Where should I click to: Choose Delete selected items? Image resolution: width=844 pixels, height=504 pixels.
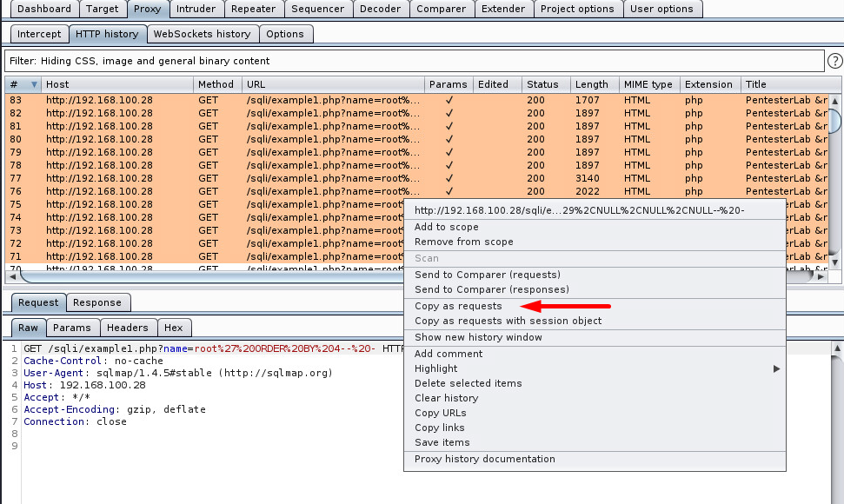595,383
